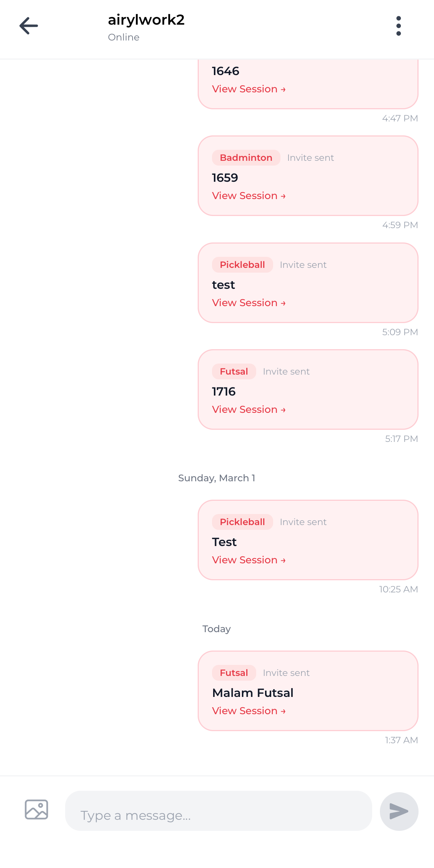Tap the Badminton tag on 1659 invite
The height and width of the screenshot is (868, 434).
click(x=246, y=158)
